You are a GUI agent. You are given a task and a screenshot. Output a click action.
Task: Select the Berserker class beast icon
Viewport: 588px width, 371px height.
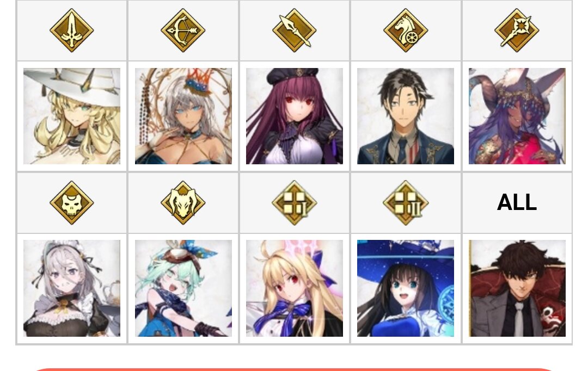point(183,203)
